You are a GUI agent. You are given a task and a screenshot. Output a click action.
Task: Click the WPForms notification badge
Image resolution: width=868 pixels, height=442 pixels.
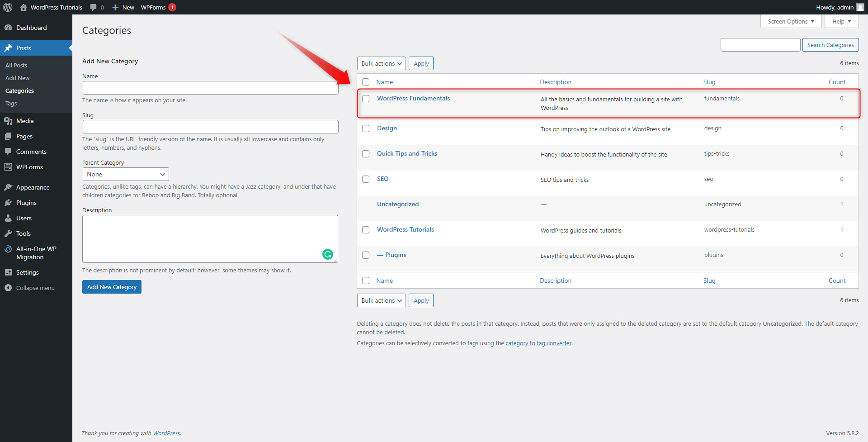pos(172,7)
